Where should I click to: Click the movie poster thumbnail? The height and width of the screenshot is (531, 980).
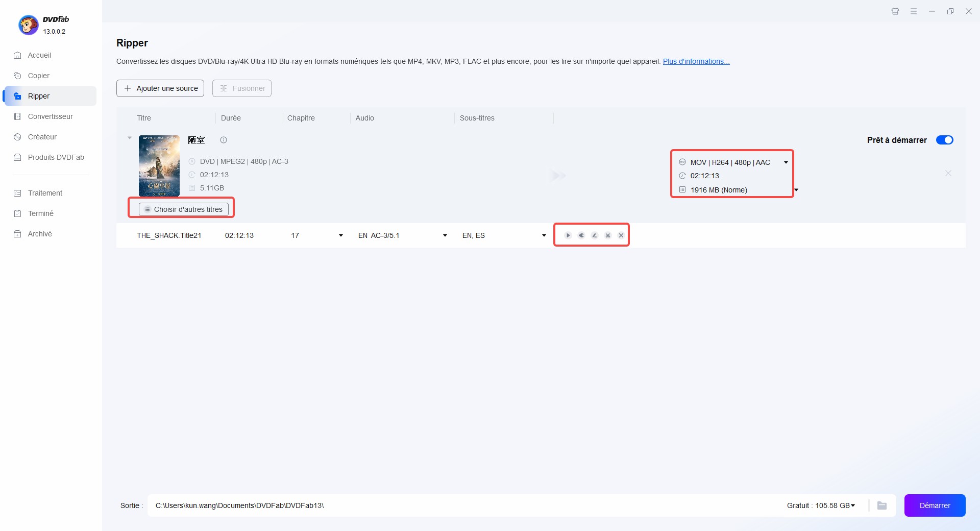(x=159, y=166)
